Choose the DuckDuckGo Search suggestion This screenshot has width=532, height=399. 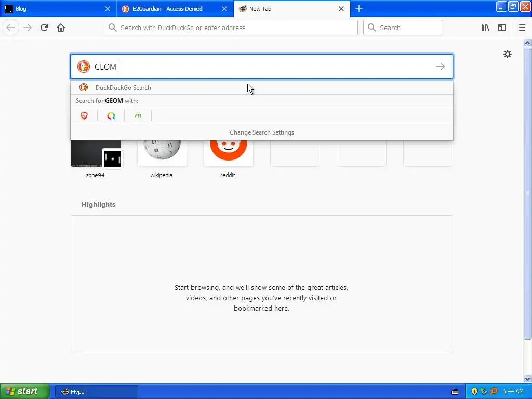click(x=262, y=87)
